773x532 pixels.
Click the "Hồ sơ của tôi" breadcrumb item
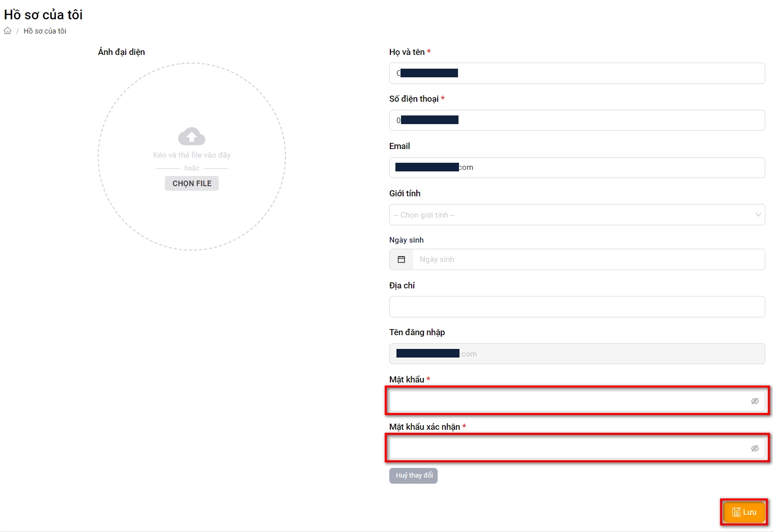(45, 31)
